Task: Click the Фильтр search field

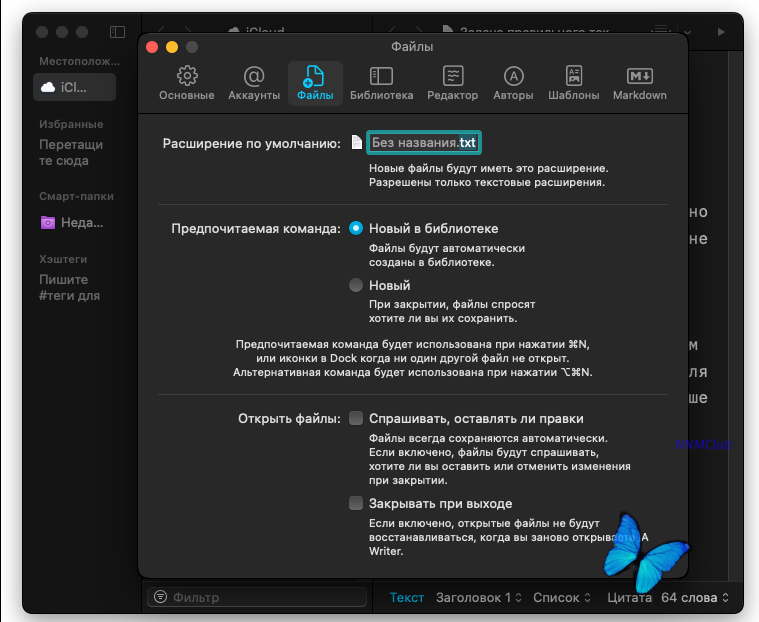Action: [257, 597]
